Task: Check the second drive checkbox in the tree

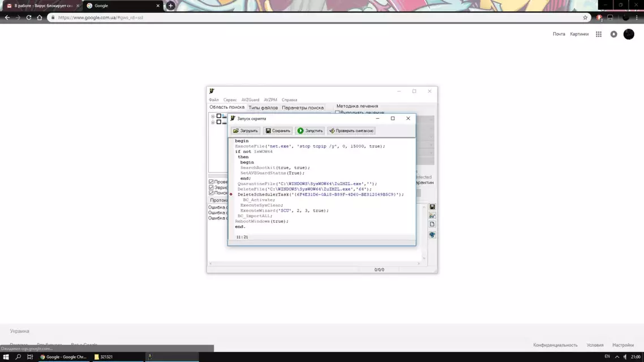Action: tap(219, 122)
